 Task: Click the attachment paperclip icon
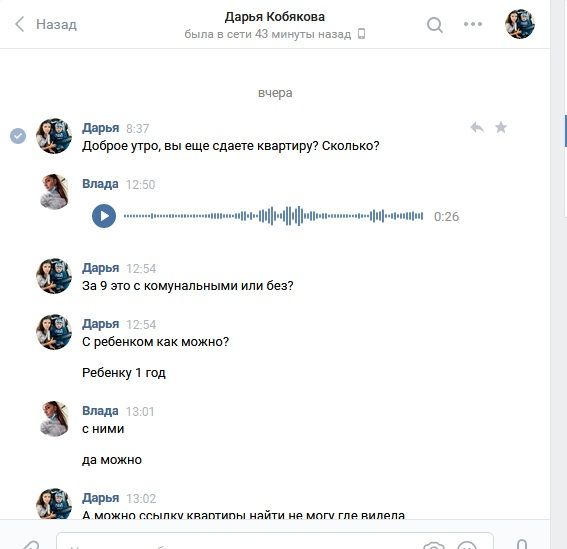point(31,545)
